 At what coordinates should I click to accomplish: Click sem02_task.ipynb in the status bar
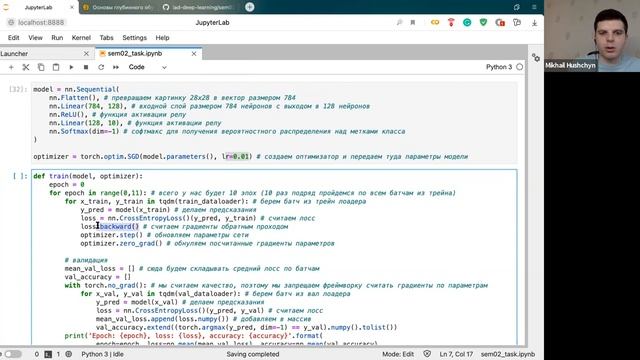click(x=508, y=354)
